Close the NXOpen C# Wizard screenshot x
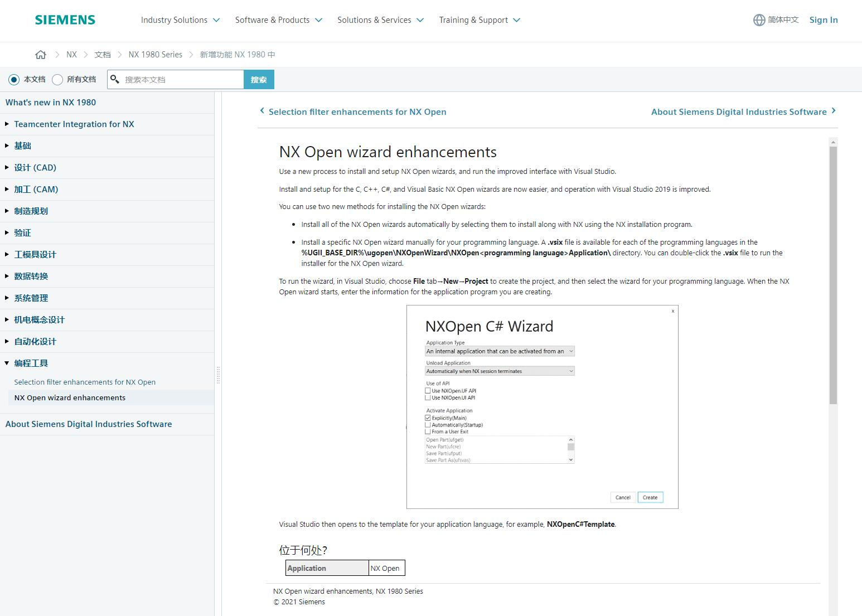This screenshot has height=616, width=862. (673, 311)
